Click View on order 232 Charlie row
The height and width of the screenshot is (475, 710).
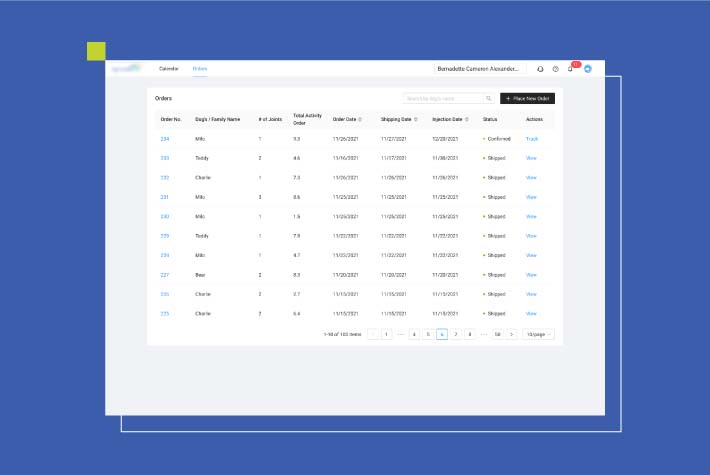[531, 178]
